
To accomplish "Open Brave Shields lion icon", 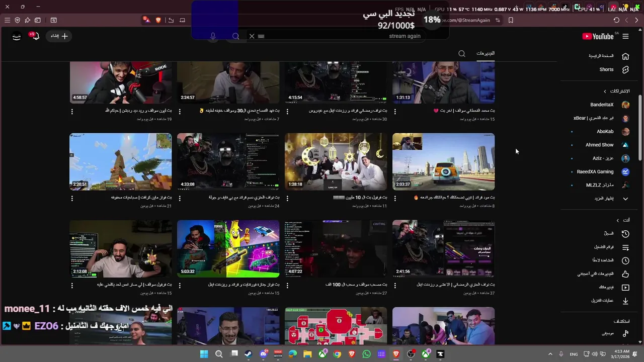I will point(158,20).
